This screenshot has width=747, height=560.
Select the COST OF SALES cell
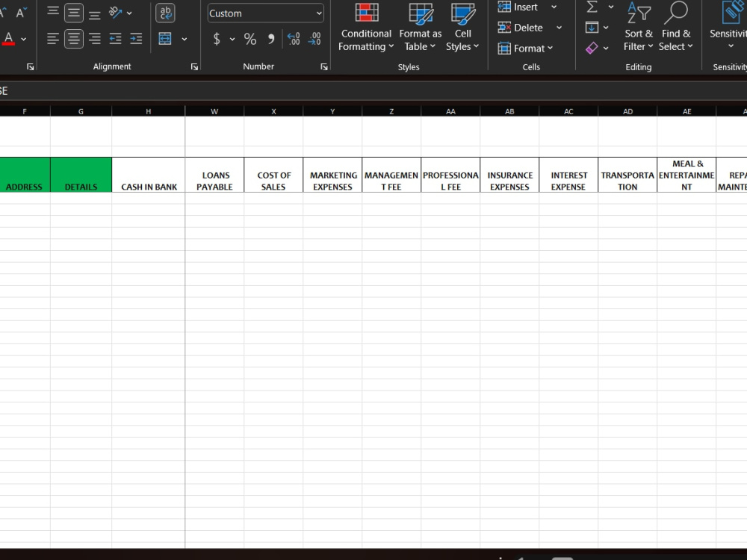[x=273, y=175]
